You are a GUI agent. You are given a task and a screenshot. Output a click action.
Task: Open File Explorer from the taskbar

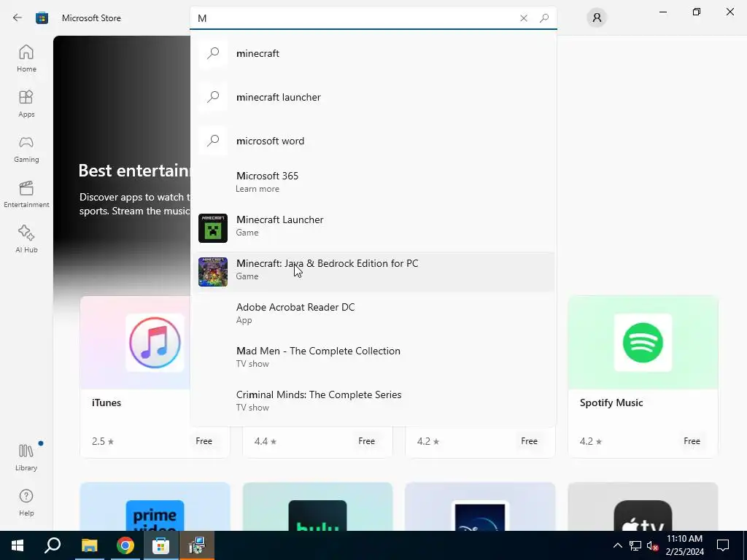(89, 545)
